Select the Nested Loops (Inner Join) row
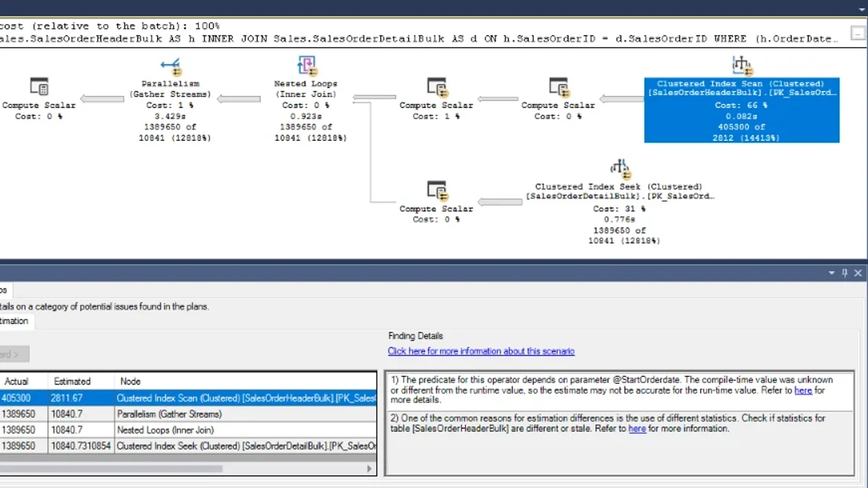The height and width of the screenshot is (488, 868). pyautogui.click(x=188, y=430)
